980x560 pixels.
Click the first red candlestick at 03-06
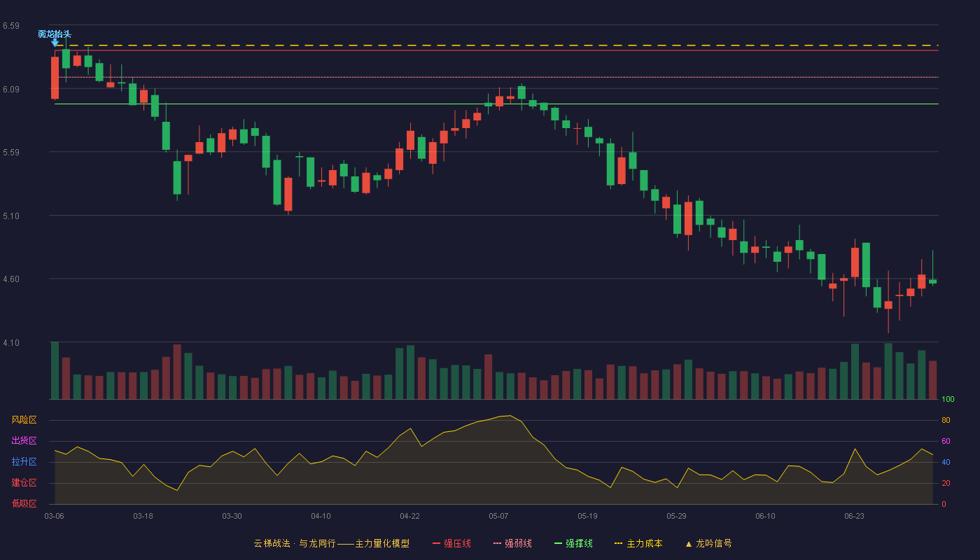coord(55,78)
